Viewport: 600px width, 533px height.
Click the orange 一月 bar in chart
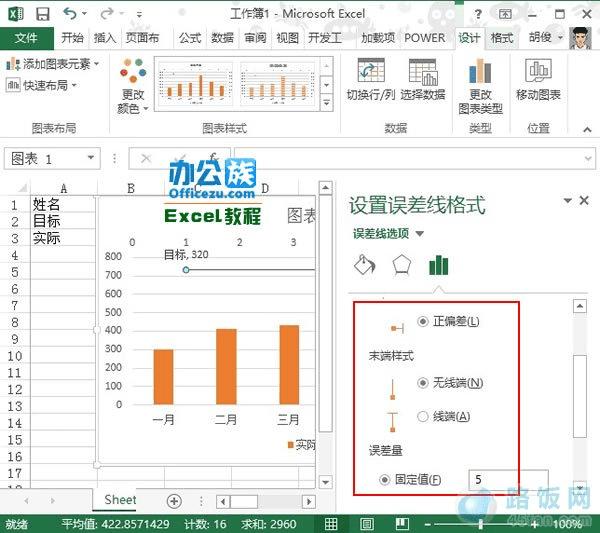point(163,377)
